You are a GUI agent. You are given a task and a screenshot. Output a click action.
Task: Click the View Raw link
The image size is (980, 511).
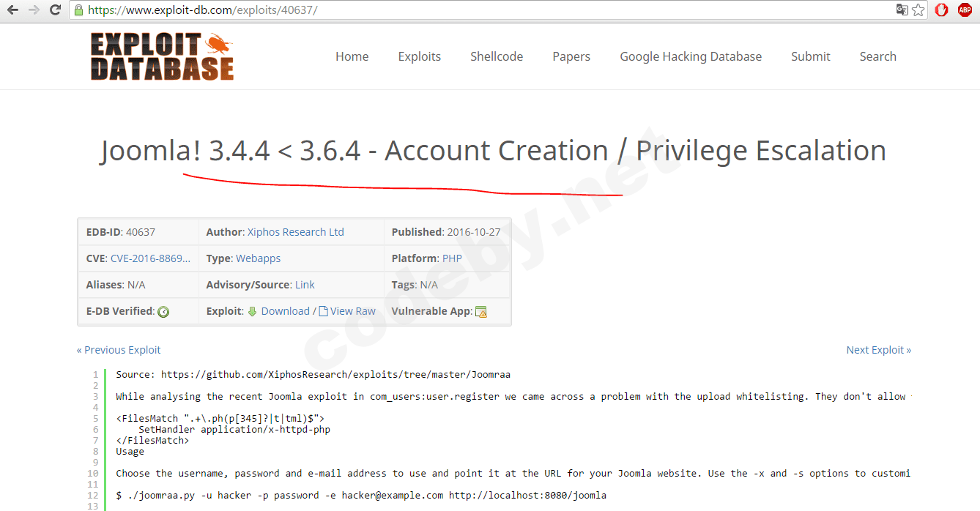point(353,311)
